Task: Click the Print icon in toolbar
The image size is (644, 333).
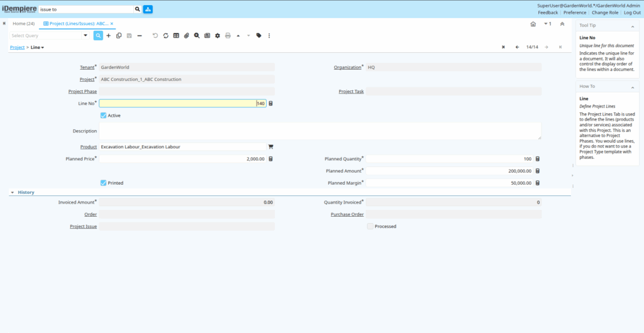Action: click(x=228, y=36)
